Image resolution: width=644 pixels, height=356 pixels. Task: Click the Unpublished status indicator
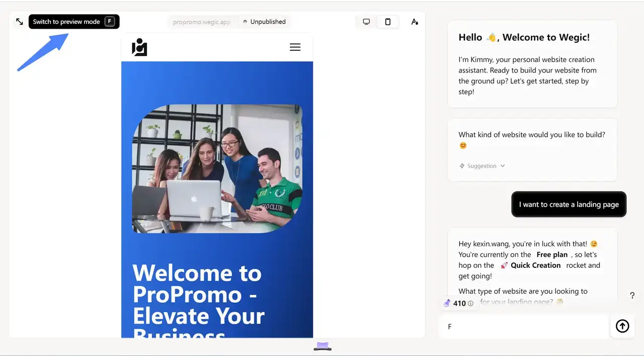264,22
